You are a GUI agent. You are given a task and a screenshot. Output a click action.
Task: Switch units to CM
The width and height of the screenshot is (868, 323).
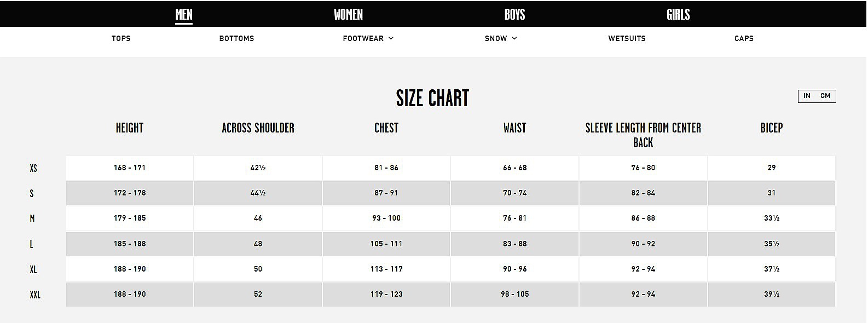pos(825,96)
